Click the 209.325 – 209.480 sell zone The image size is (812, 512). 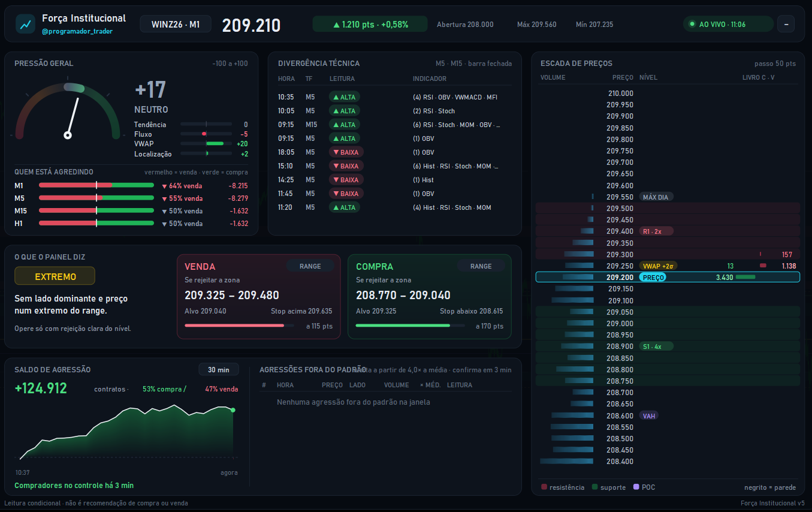(232, 295)
